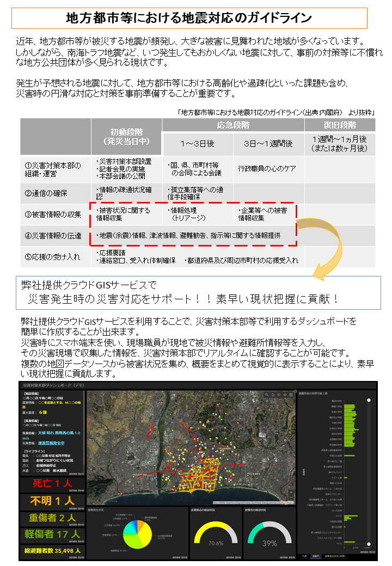Click the 最大震度 6強 value
Viewport: 392px width, 566px height.
click(x=43, y=412)
